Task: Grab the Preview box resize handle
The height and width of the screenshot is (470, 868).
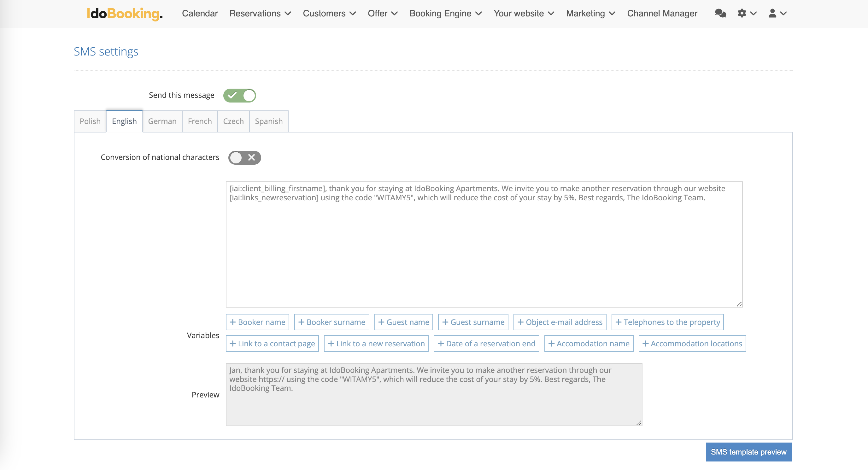Action: point(638,422)
